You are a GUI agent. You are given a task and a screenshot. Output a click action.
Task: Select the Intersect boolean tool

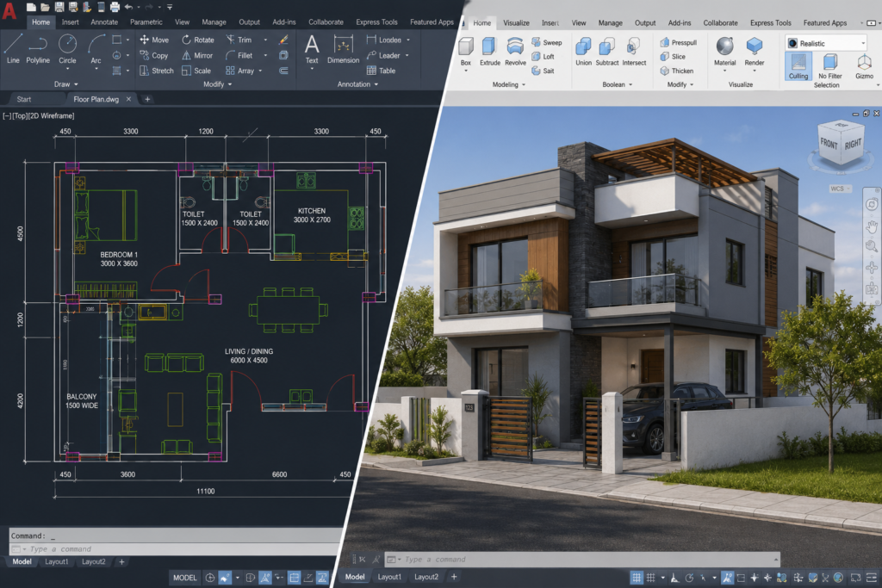pos(634,52)
